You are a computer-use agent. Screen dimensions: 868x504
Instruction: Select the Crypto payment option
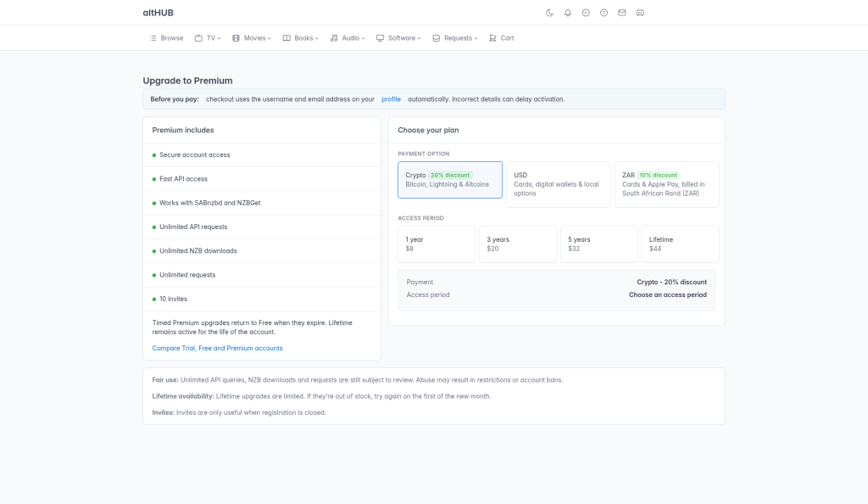[450, 180]
